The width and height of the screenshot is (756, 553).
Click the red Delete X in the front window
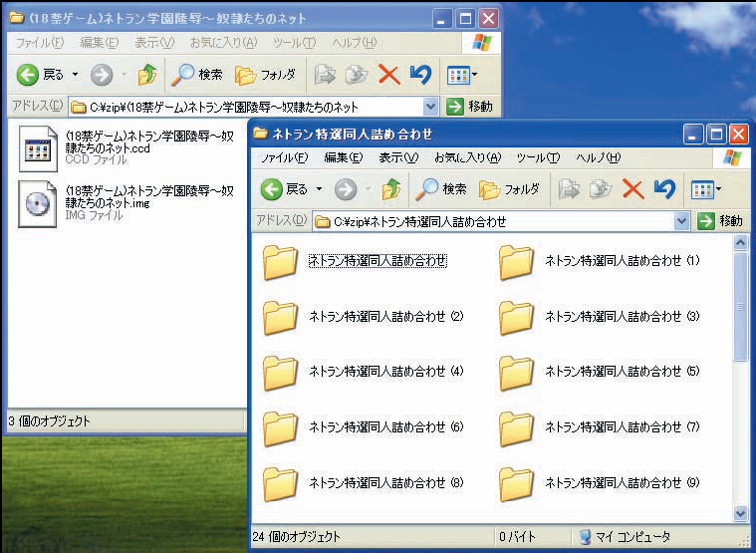(x=633, y=189)
